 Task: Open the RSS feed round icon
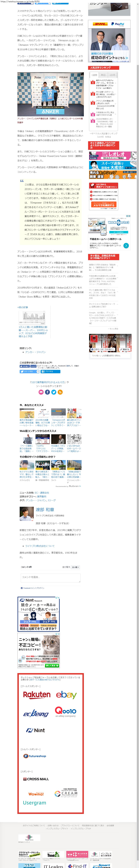point(60,392)
